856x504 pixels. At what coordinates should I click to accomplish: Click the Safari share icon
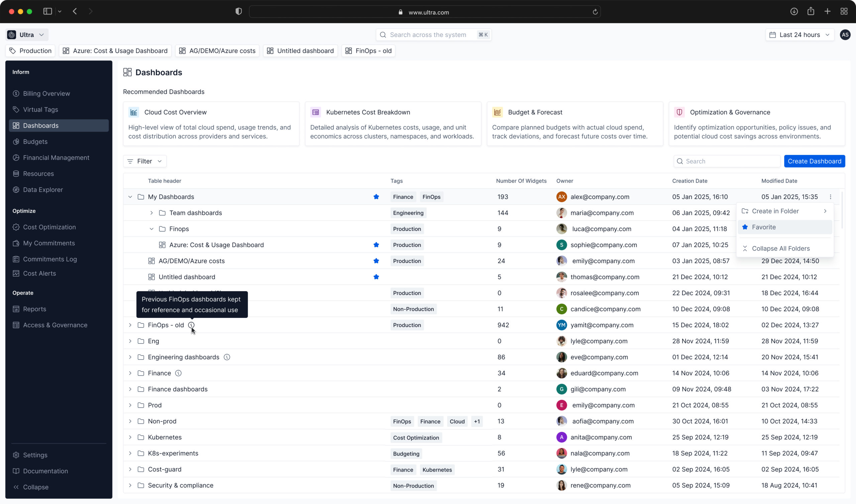pos(811,12)
